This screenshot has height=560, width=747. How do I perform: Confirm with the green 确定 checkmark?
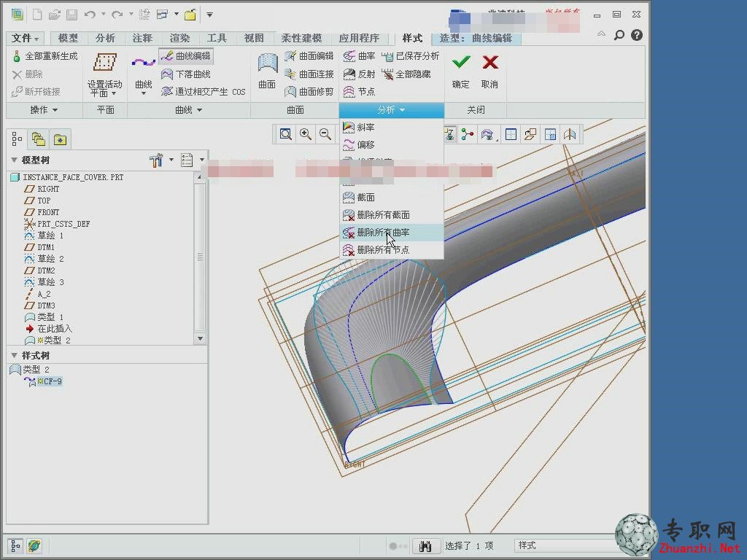(x=461, y=71)
